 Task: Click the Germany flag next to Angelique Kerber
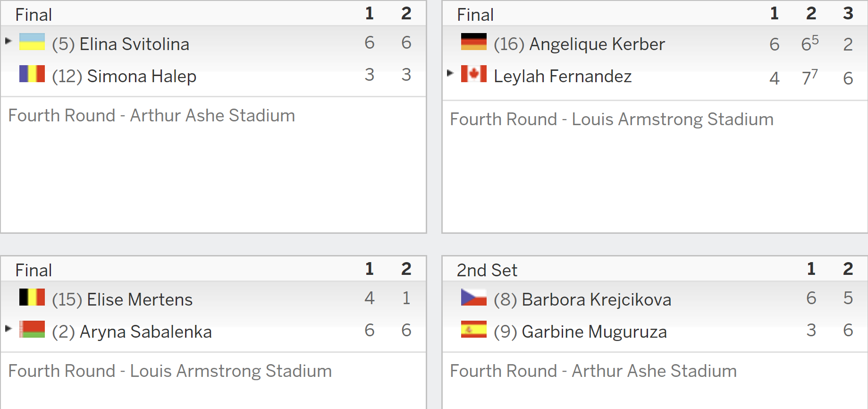tap(474, 42)
